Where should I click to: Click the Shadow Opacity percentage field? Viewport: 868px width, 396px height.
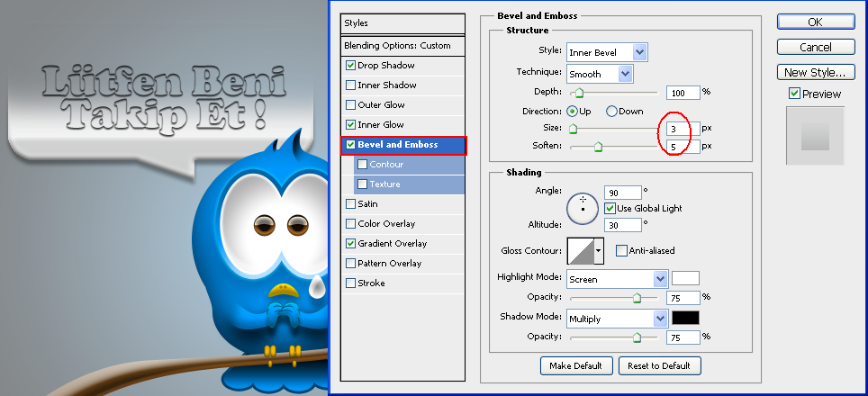click(683, 337)
